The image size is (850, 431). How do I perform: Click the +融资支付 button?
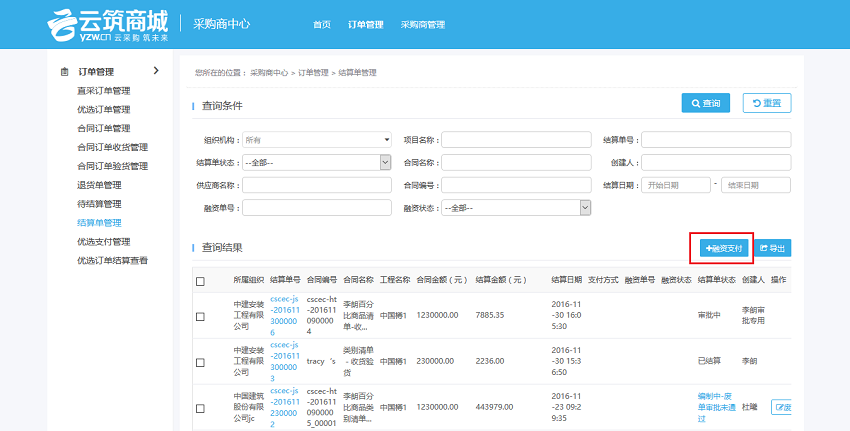click(x=724, y=248)
